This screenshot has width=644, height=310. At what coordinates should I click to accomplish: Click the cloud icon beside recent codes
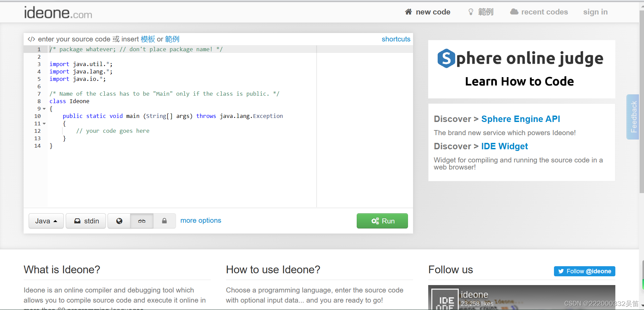pos(514,12)
